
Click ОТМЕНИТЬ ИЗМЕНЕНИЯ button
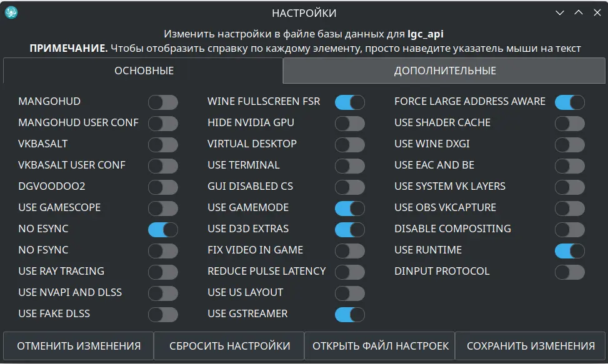click(78, 346)
